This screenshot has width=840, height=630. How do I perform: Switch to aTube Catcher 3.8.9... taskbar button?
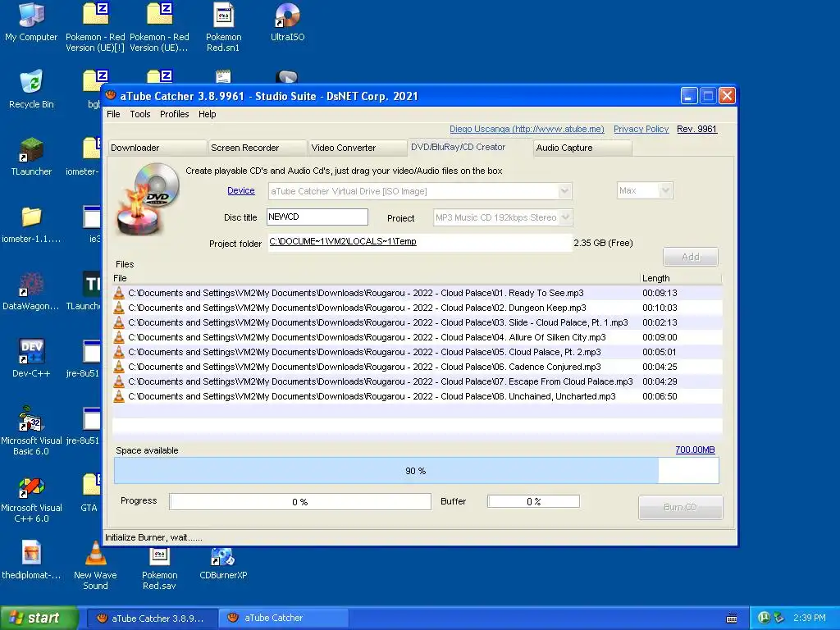151,619
